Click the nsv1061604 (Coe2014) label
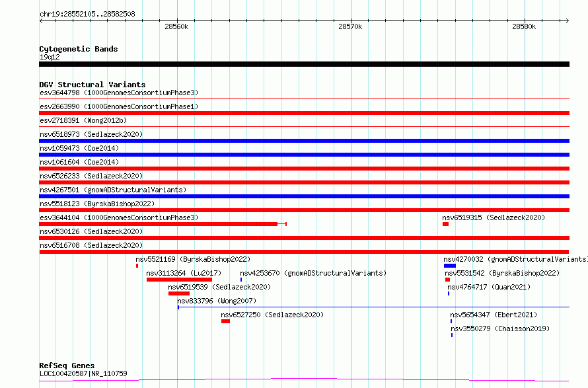This screenshot has width=588, height=388. click(x=79, y=162)
